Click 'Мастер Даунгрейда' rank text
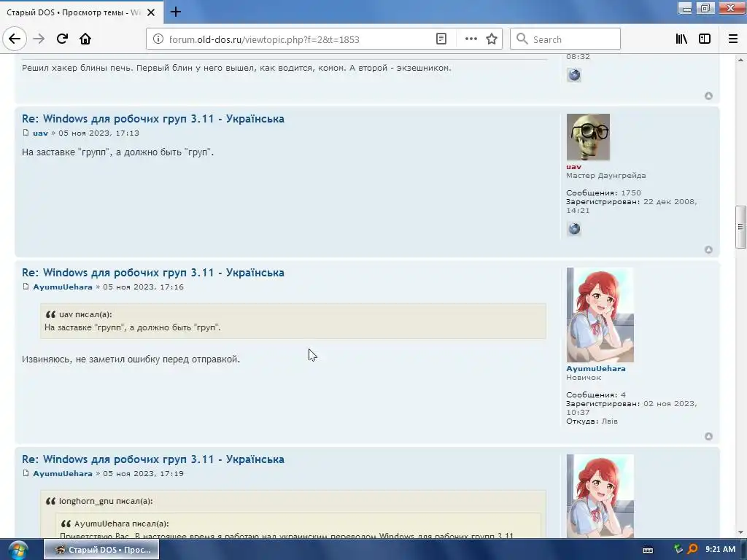The width and height of the screenshot is (747, 560). click(606, 175)
